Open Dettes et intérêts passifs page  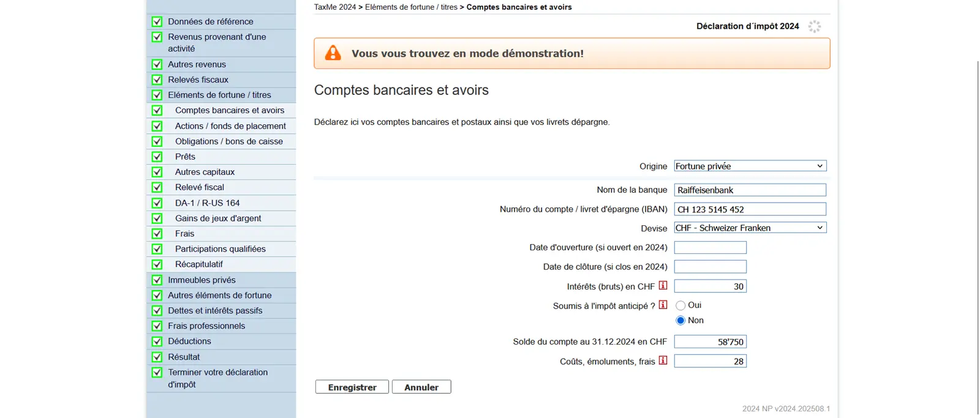215,311
